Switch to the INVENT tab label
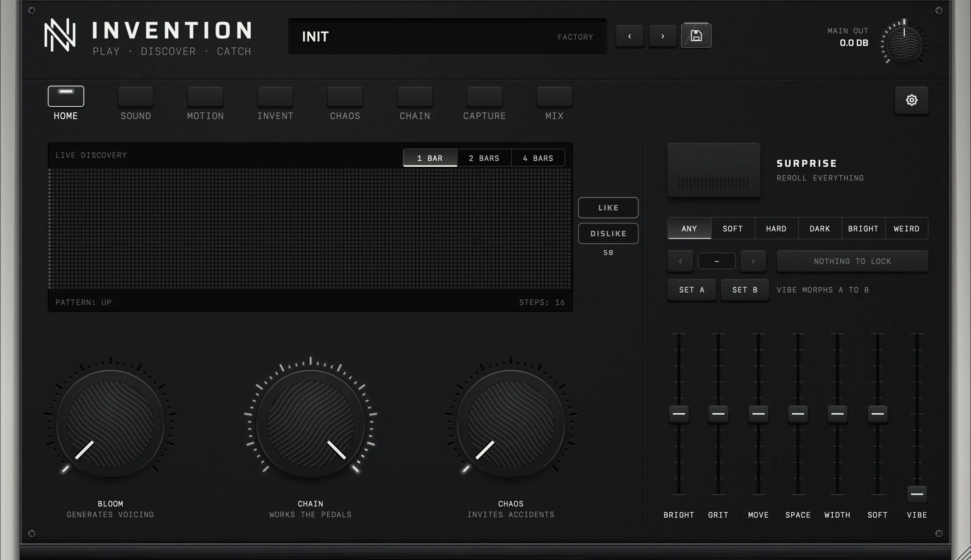 click(275, 116)
